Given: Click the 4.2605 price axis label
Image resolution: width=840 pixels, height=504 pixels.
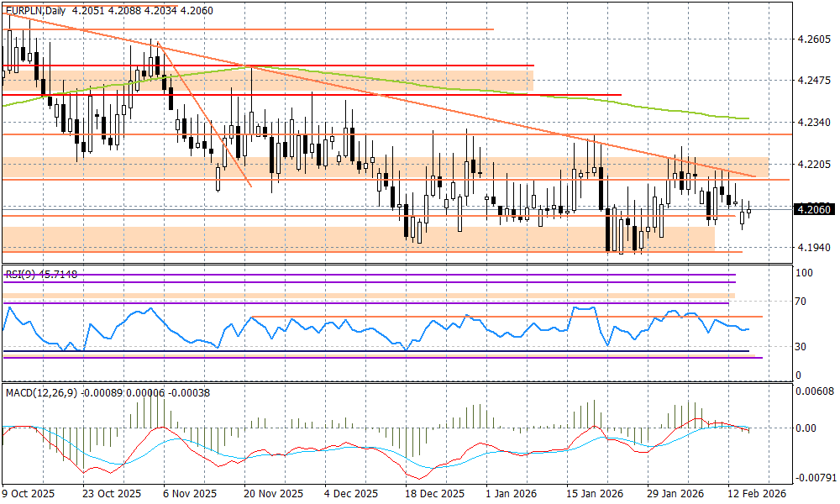Looking at the screenshot, I should click(x=812, y=39).
